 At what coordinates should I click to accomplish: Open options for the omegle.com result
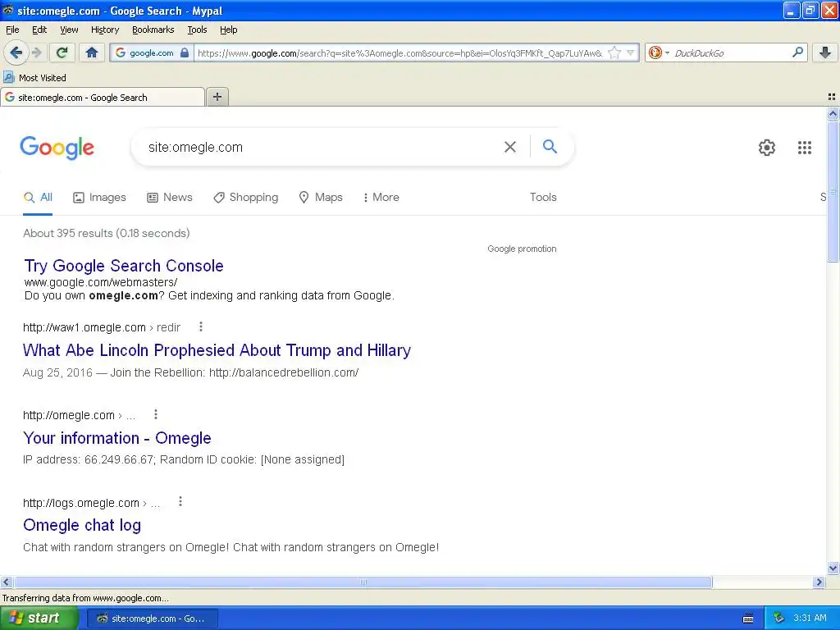click(x=156, y=414)
